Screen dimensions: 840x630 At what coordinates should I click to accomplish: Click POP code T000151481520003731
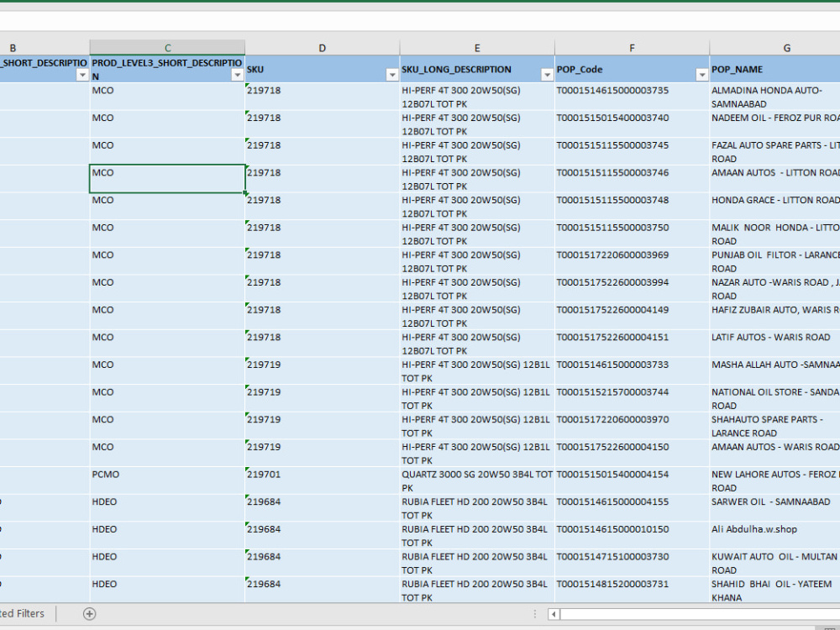coord(632,590)
